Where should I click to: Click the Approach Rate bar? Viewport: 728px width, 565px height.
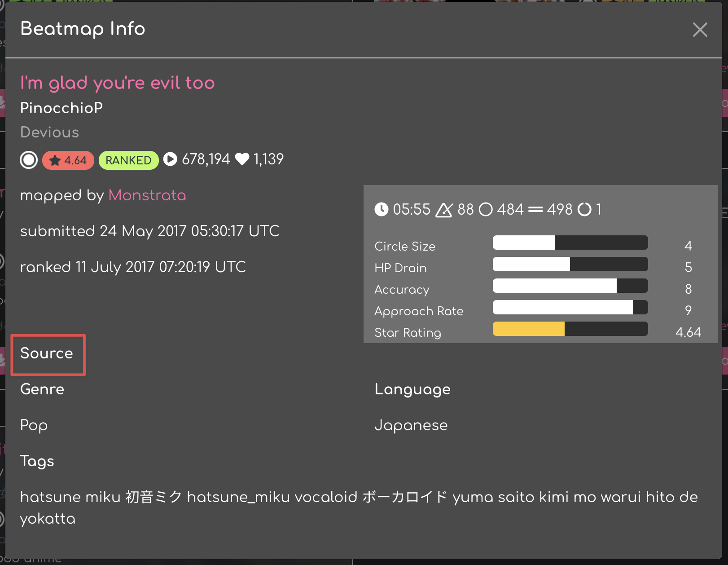click(x=570, y=307)
